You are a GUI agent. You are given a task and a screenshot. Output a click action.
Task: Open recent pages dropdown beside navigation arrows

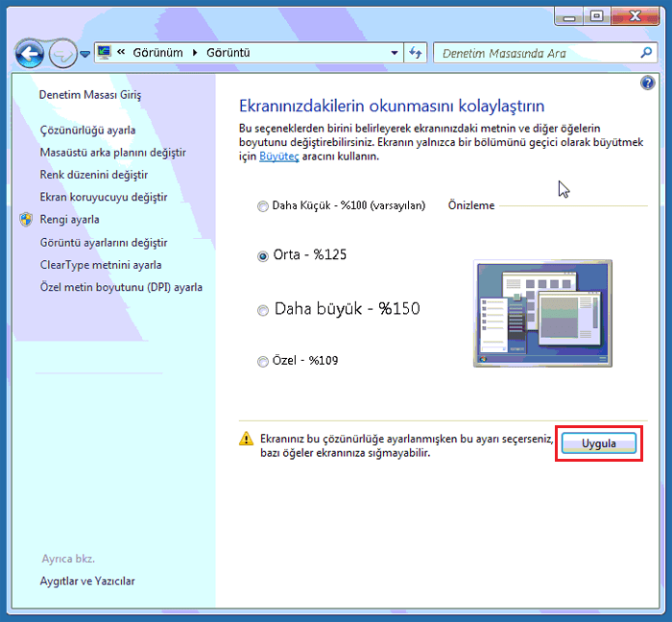(x=84, y=54)
